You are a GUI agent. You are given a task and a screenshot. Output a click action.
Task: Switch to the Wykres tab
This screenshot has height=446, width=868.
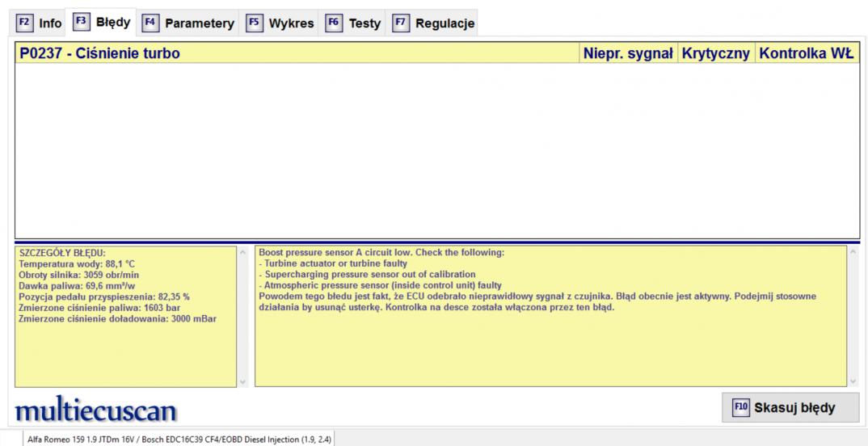[x=280, y=23]
